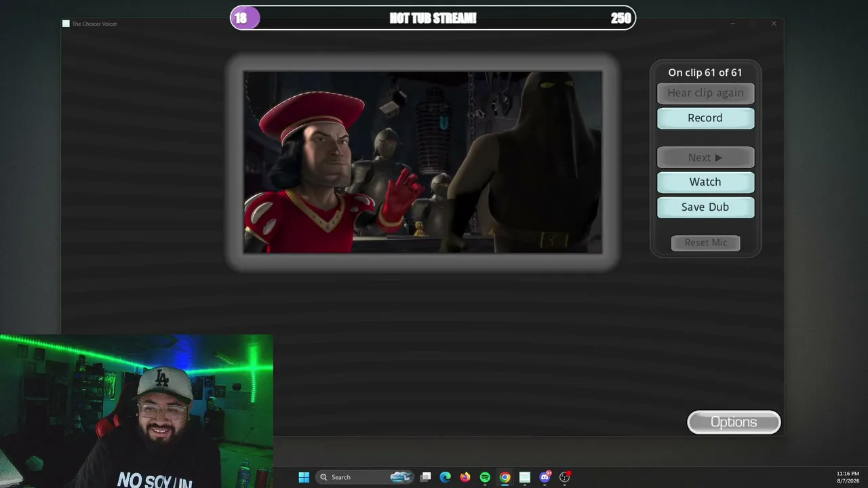Click the HOT TUB STREAM! goal progress bar

click(x=433, y=18)
